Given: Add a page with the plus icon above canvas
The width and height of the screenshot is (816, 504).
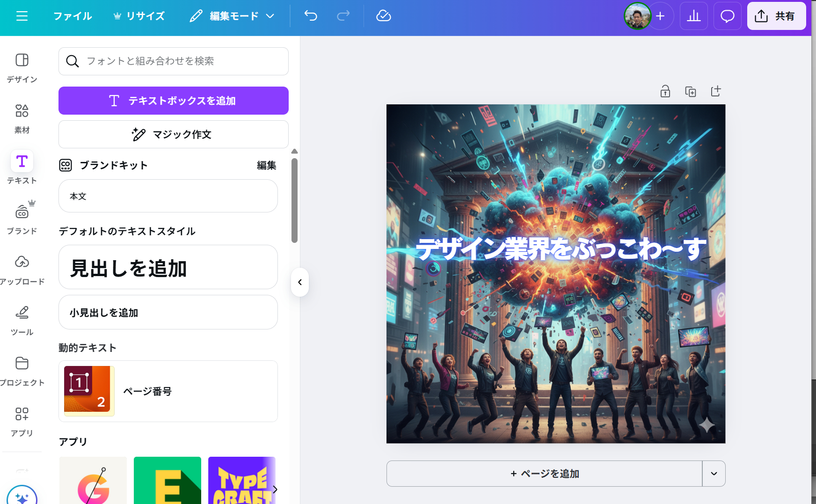Looking at the screenshot, I should (x=715, y=92).
